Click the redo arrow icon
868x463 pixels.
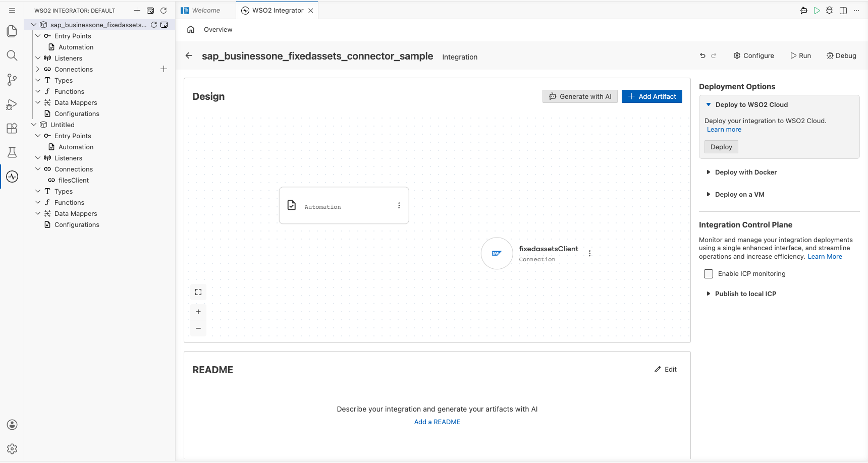coord(714,56)
